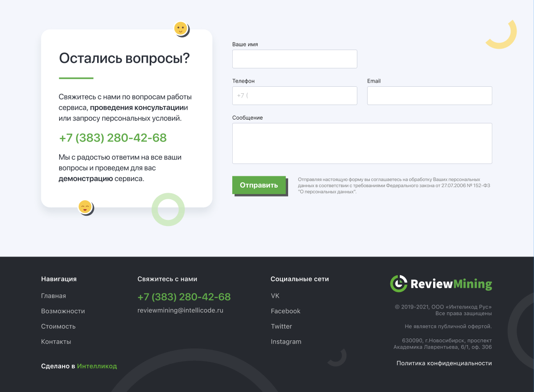534x392 pixels.
Task: Focus the Email input field
Action: [429, 96]
